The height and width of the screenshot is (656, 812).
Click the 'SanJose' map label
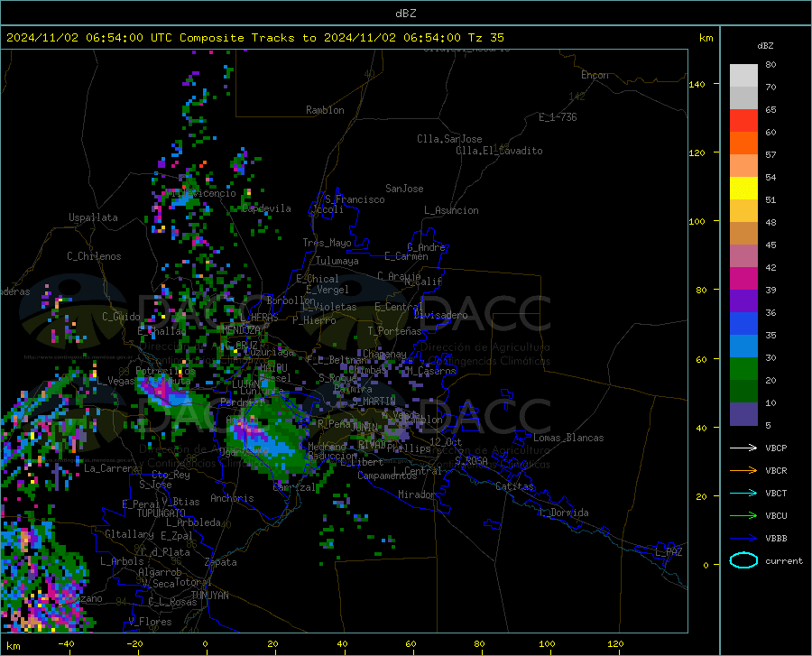404,189
